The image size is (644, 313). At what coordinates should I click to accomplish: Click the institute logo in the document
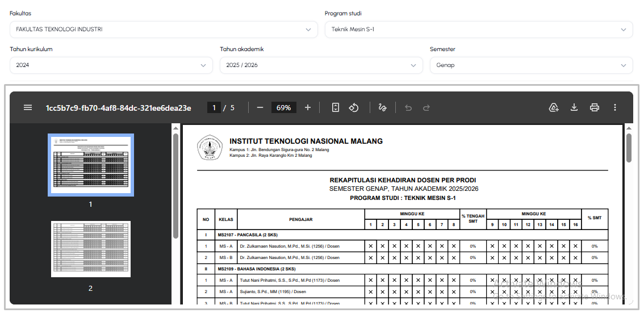[210, 148]
